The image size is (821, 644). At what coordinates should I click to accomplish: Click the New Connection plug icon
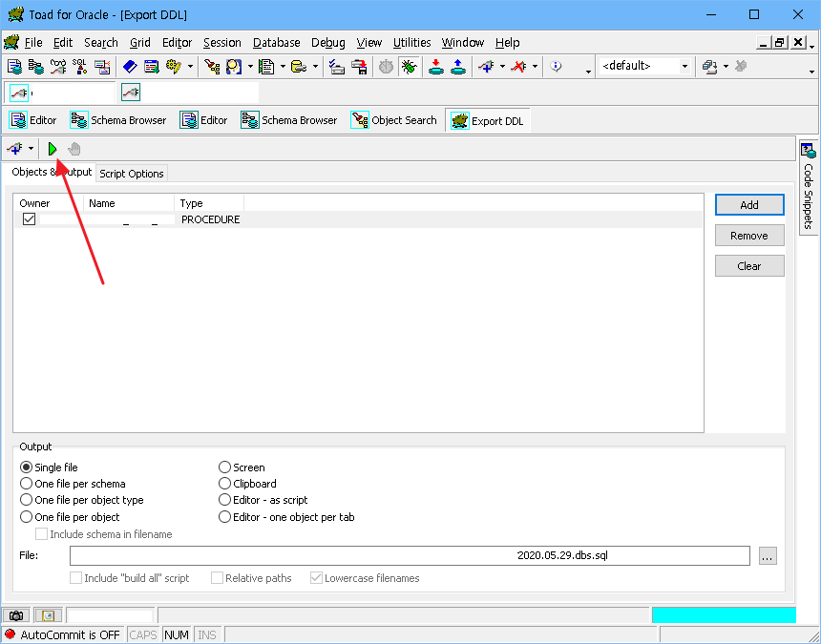[486, 67]
